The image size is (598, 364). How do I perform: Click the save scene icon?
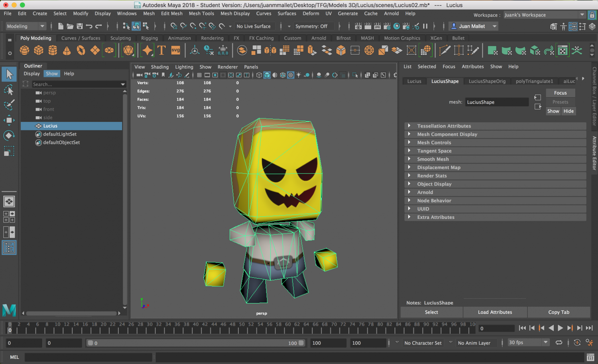click(x=79, y=26)
